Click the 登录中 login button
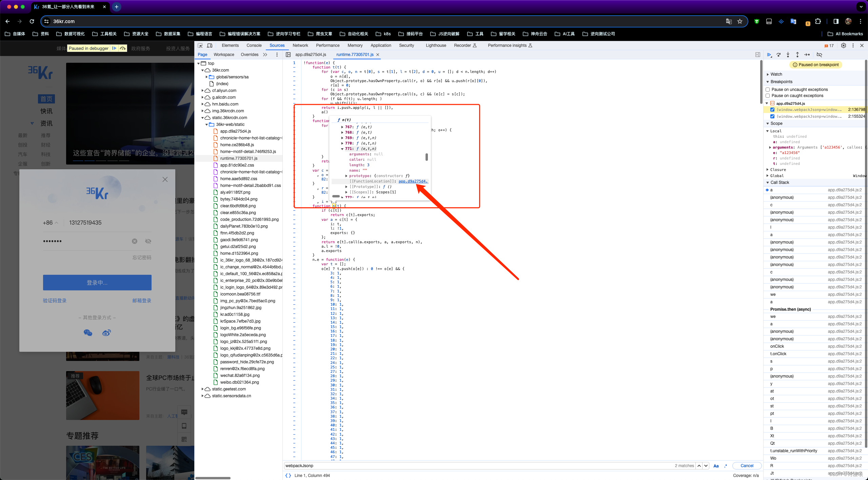Image resolution: width=868 pixels, height=480 pixels. coord(97,283)
